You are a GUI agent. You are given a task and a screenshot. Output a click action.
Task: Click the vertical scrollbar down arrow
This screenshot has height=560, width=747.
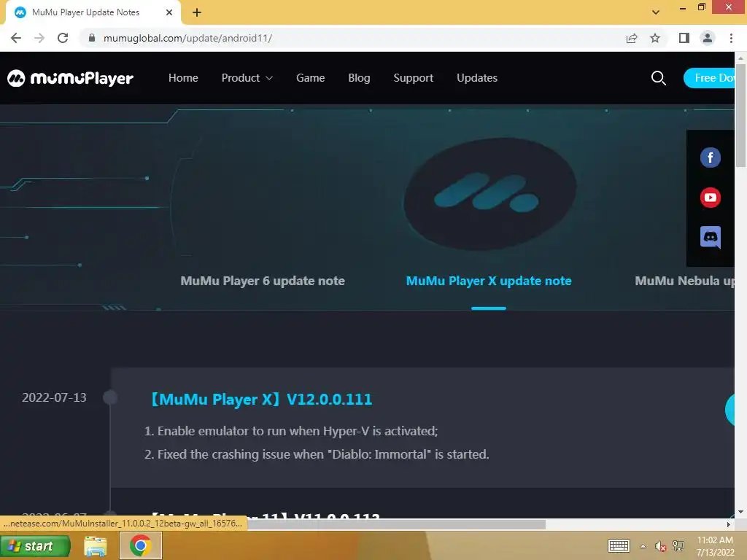click(x=740, y=512)
